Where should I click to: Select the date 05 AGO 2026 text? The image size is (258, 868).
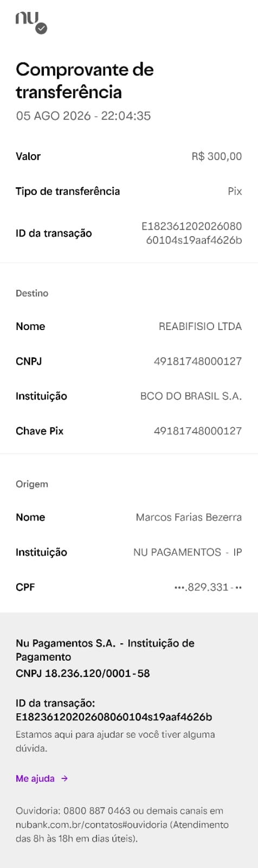coord(53,116)
